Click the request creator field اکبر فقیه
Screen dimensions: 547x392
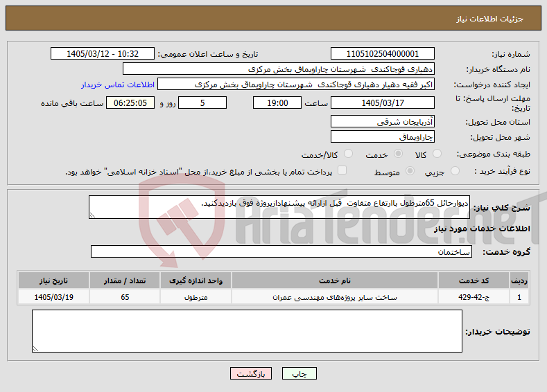pos(296,84)
